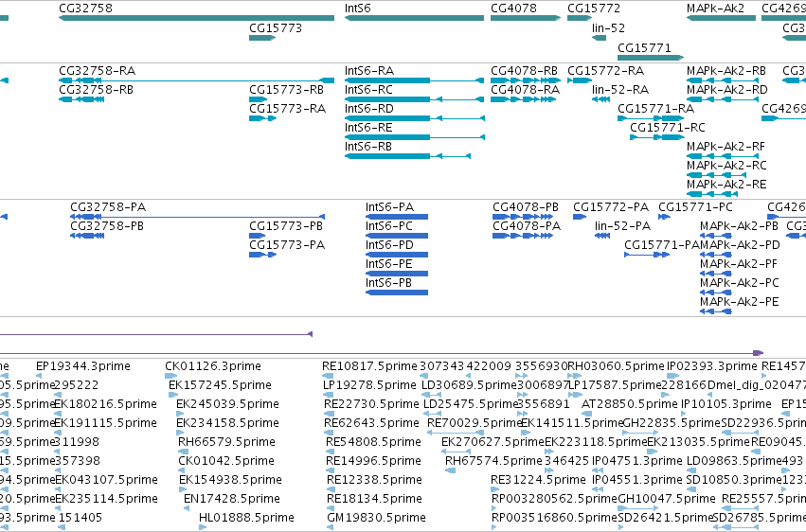The image size is (806, 532).
Task: Select EST RE10817.5prime
Action: (369, 366)
